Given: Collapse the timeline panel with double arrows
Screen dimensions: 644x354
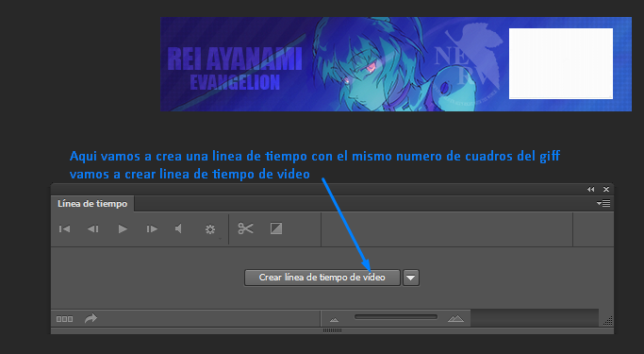Looking at the screenshot, I should [x=590, y=189].
